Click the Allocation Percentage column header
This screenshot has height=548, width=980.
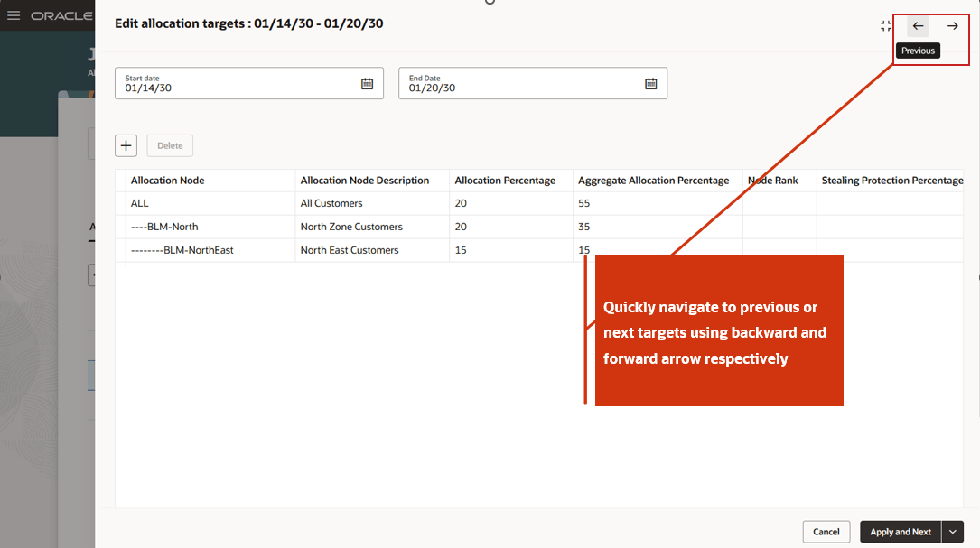click(505, 180)
